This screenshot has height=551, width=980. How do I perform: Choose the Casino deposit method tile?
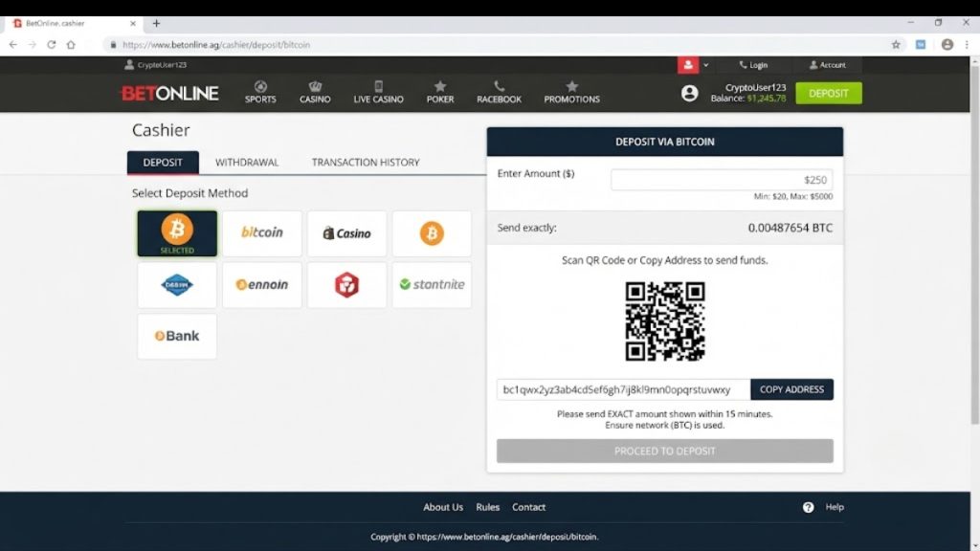click(x=346, y=233)
